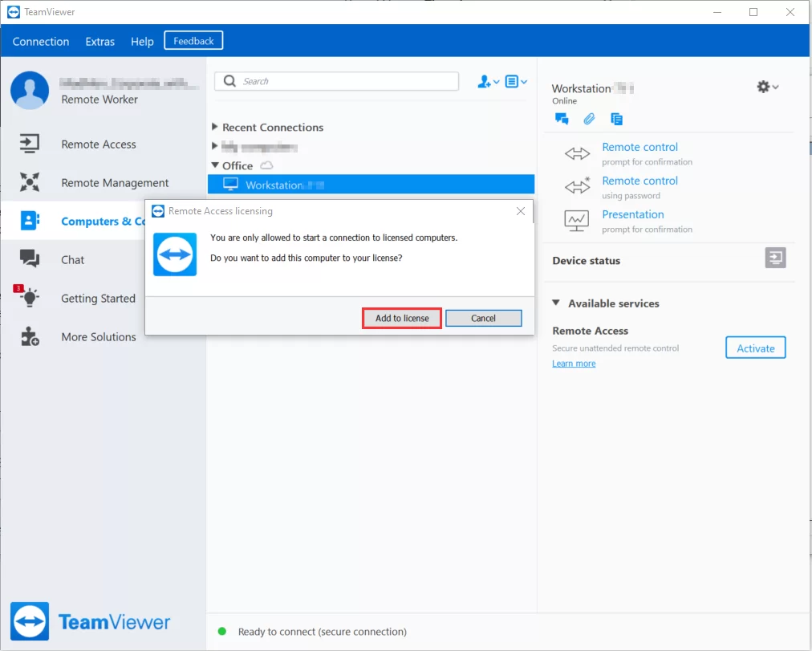Select the Computers & Contacts sidebar icon
This screenshot has width=812, height=651.
(30, 221)
